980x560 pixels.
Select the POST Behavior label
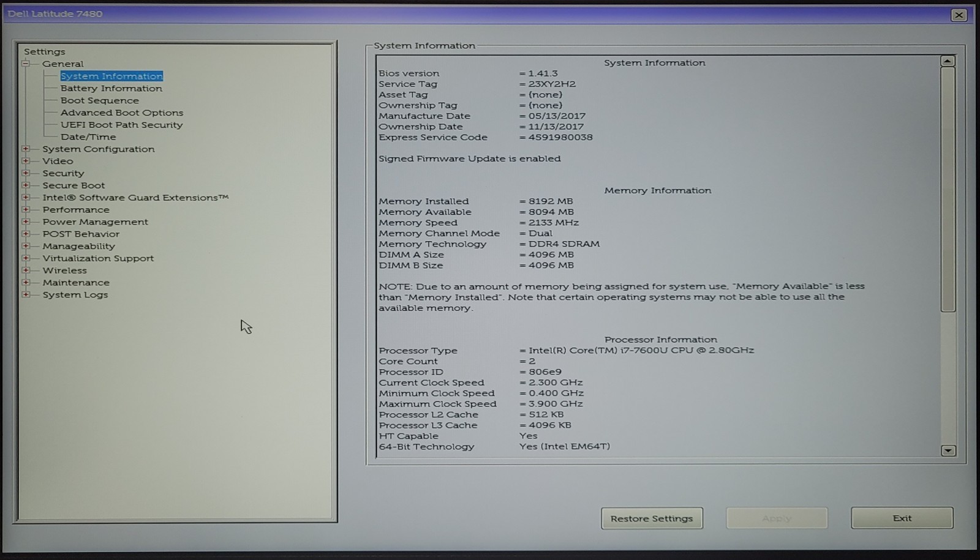pos(81,234)
